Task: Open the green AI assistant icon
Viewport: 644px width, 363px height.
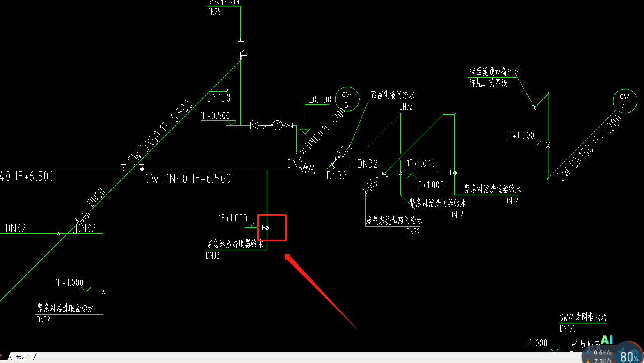Action: pos(607,340)
